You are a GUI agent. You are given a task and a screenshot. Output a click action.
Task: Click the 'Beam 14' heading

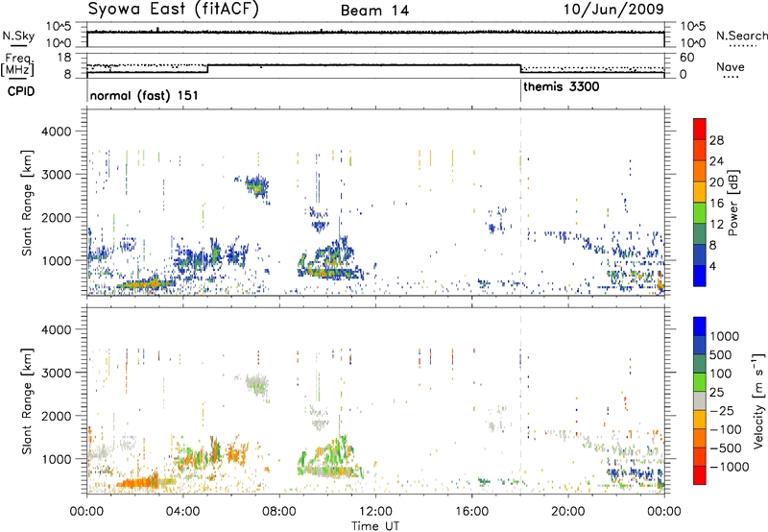point(374,11)
